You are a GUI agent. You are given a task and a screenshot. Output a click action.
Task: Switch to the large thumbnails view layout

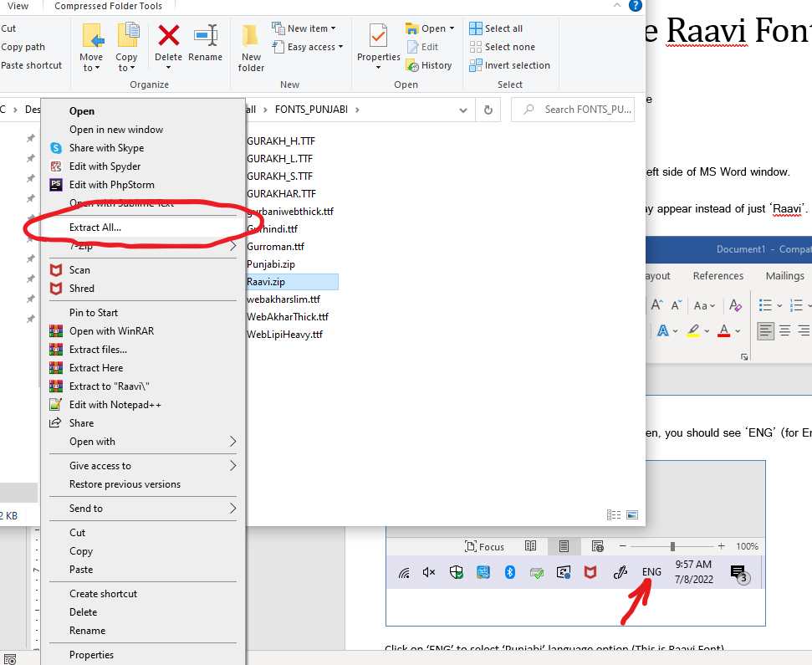pyautogui.click(x=631, y=514)
